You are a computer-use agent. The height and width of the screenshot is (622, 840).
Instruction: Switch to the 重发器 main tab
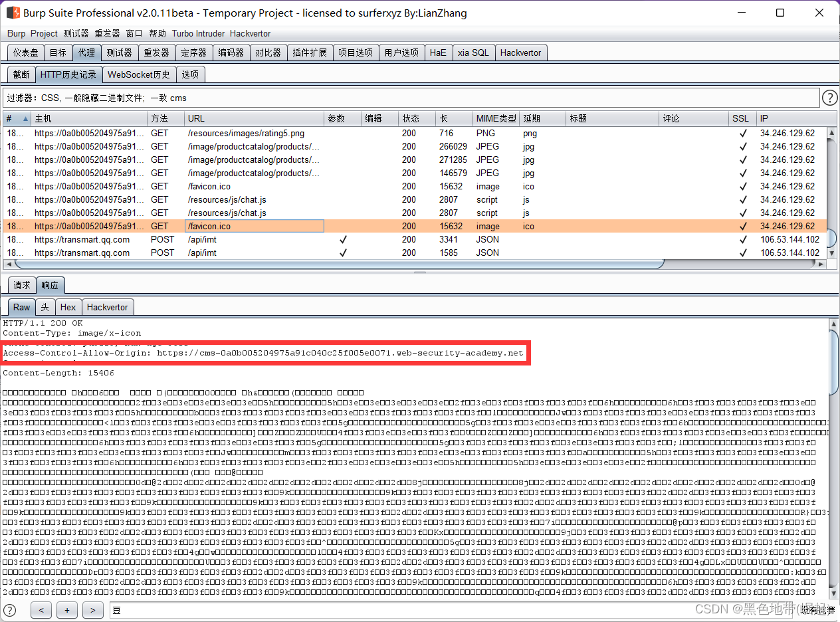(156, 52)
